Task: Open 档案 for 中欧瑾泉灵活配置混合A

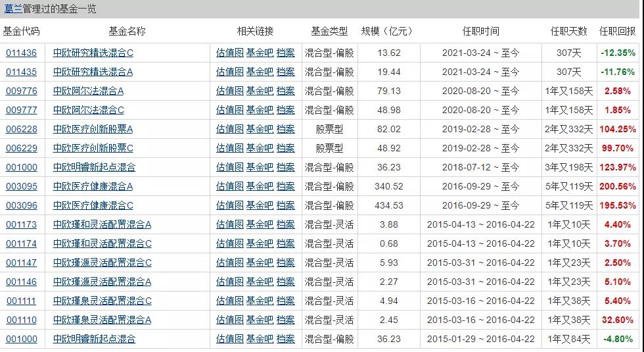Action: coord(285,320)
